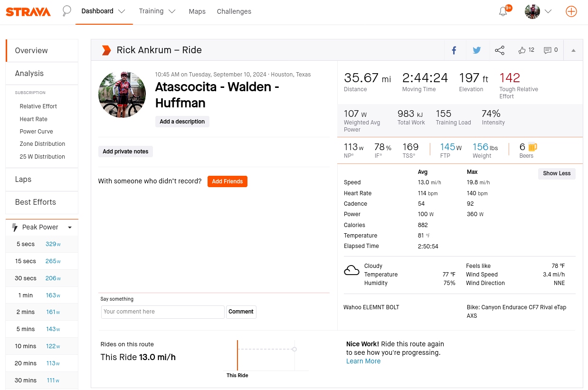Click the Show Less button
The image size is (588, 390).
tap(557, 173)
